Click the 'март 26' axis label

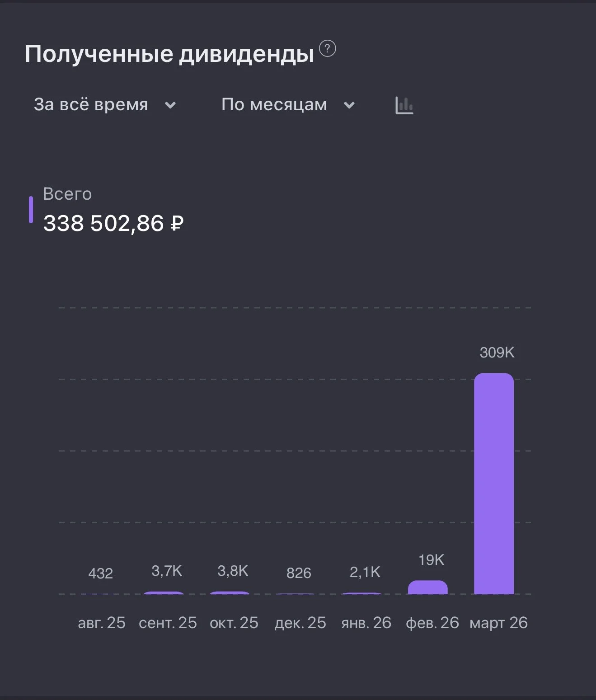click(x=498, y=623)
